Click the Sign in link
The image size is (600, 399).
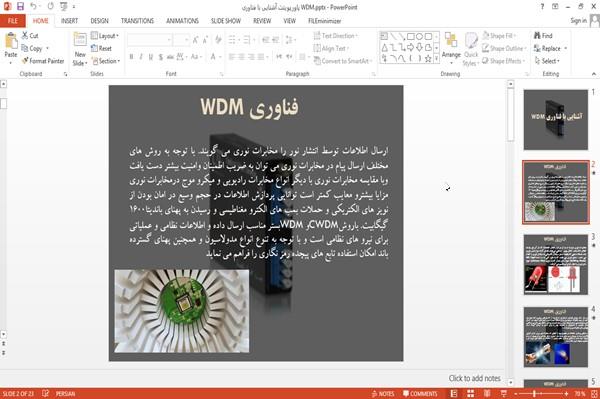point(578,21)
